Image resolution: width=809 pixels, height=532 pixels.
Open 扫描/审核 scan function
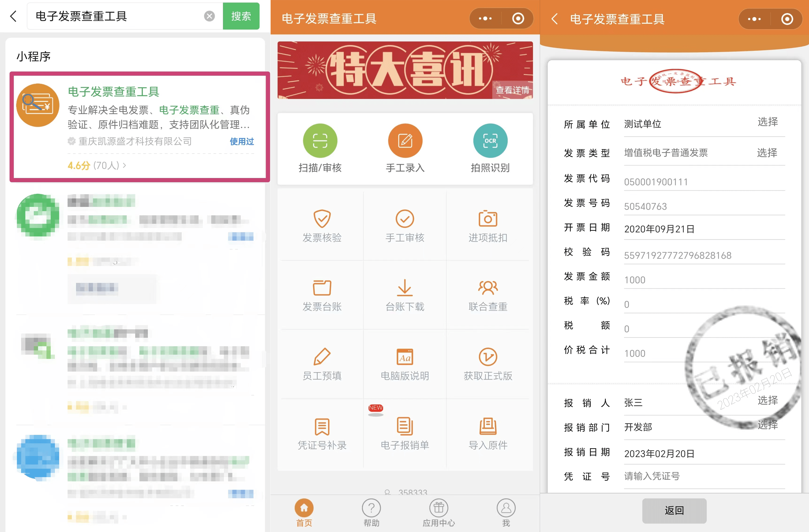coord(320,148)
